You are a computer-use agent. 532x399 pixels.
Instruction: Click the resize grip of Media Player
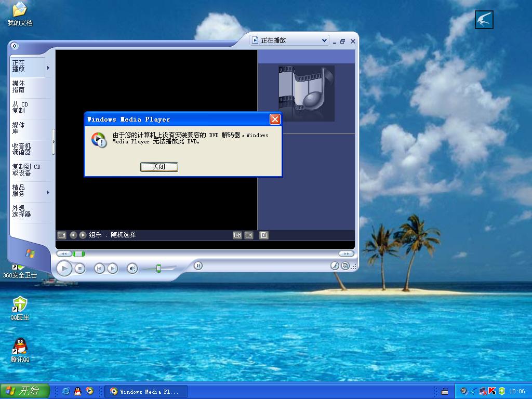click(x=354, y=267)
